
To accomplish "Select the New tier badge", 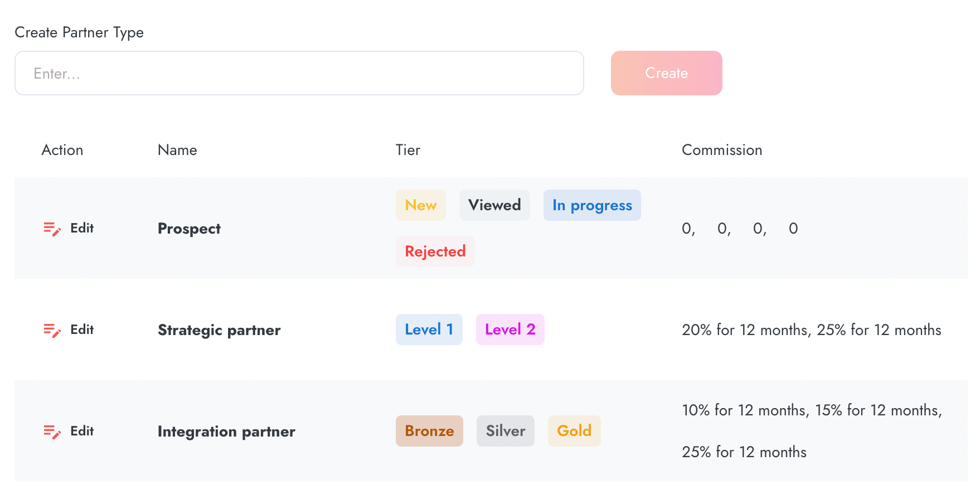I will point(420,205).
